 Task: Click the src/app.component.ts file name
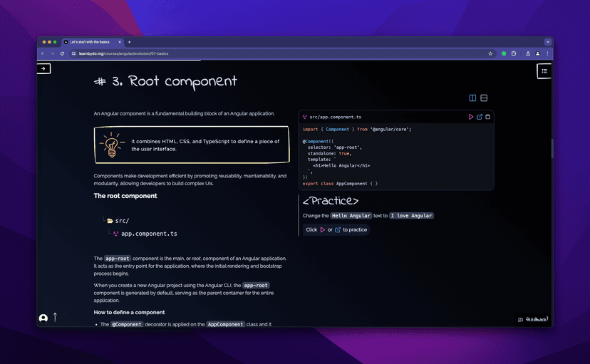(336, 117)
